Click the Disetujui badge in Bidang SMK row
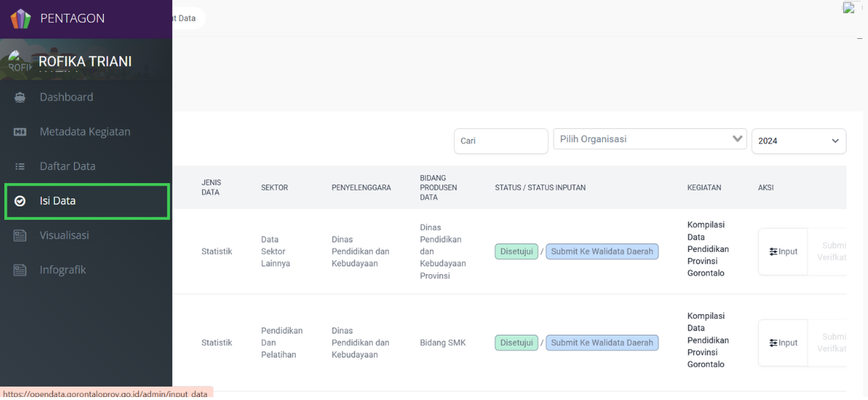This screenshot has width=868, height=400. coord(516,343)
